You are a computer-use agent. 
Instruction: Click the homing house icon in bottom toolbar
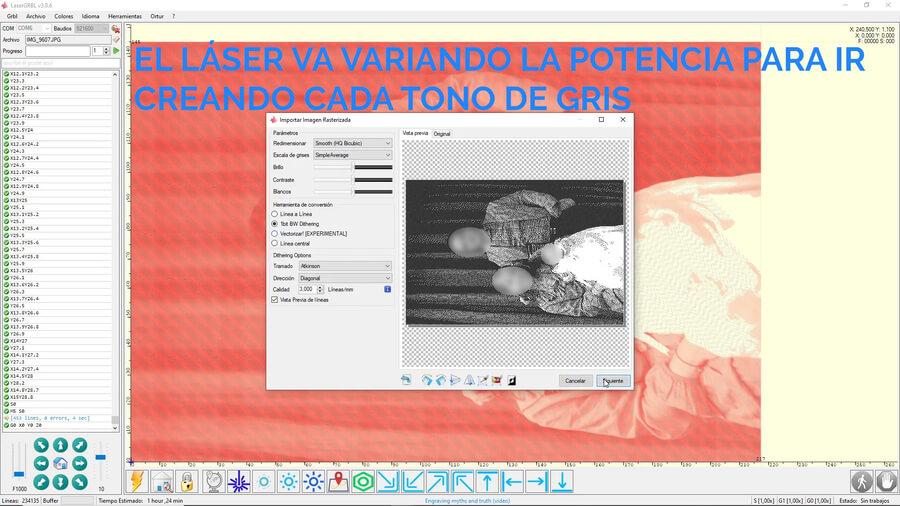point(162,481)
